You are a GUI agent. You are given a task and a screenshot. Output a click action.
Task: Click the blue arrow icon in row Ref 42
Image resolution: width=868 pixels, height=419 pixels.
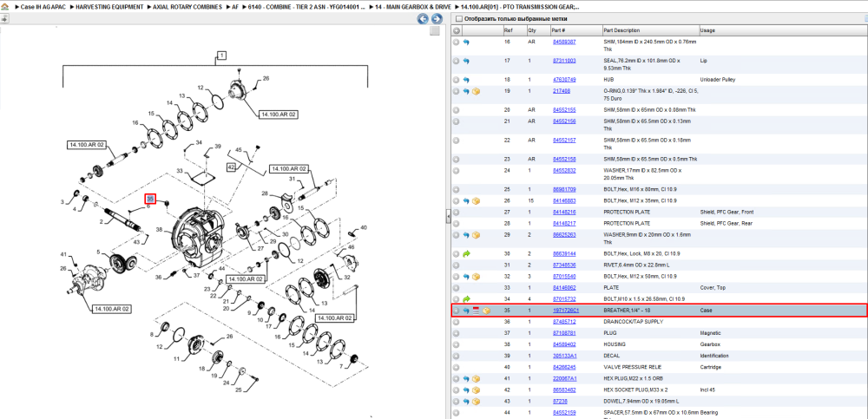466,390
